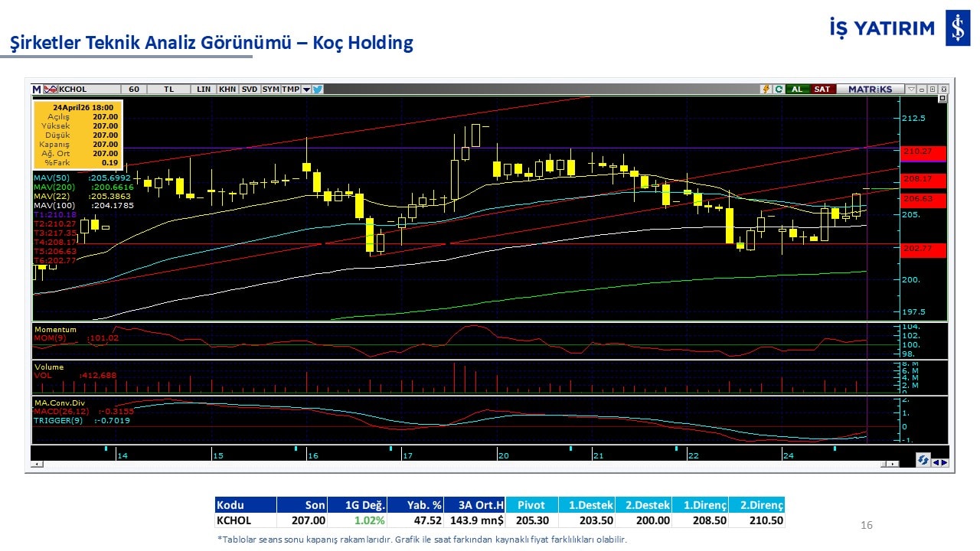Select the SYM toolbar item

click(x=270, y=90)
